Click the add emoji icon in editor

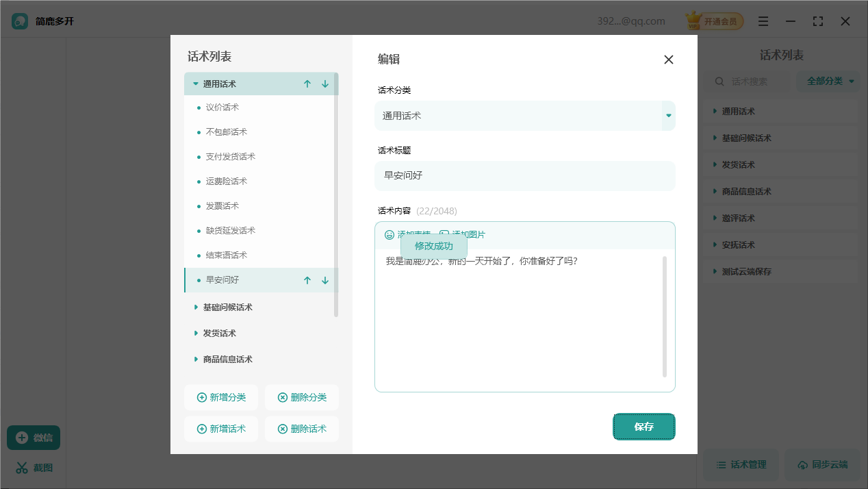tap(390, 235)
